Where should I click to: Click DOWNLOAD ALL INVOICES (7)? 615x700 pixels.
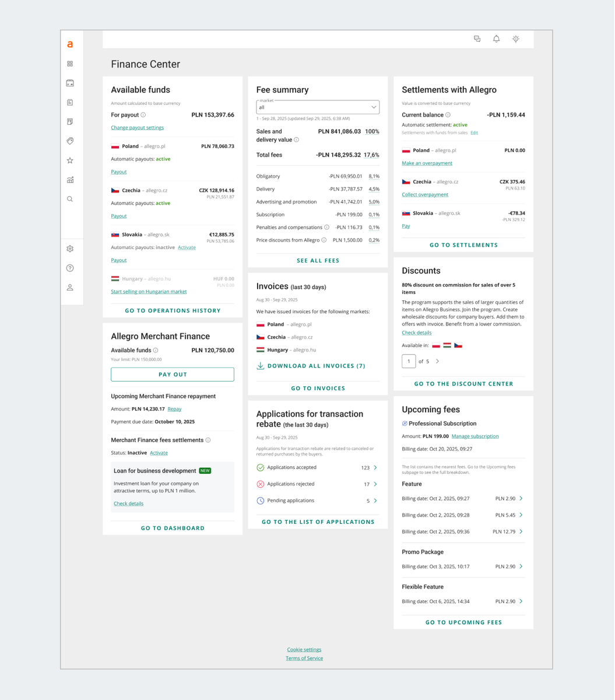pyautogui.click(x=316, y=366)
